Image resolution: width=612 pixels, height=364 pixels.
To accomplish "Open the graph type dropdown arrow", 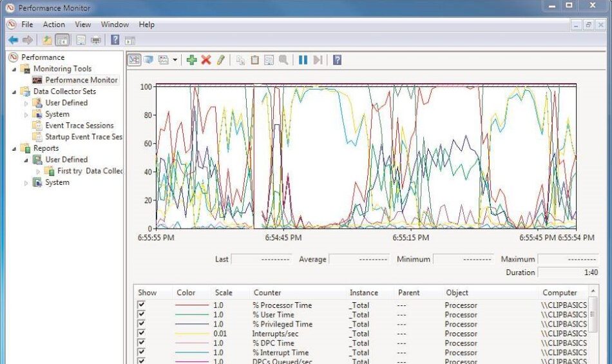I will pyautogui.click(x=175, y=60).
